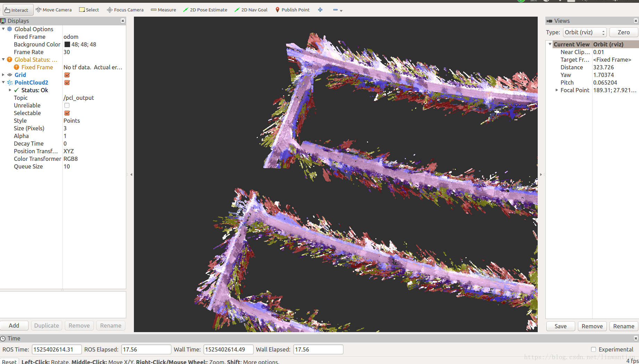Click the Global Status warning icon
This screenshot has width=639, height=364.
pyautogui.click(x=10, y=60)
